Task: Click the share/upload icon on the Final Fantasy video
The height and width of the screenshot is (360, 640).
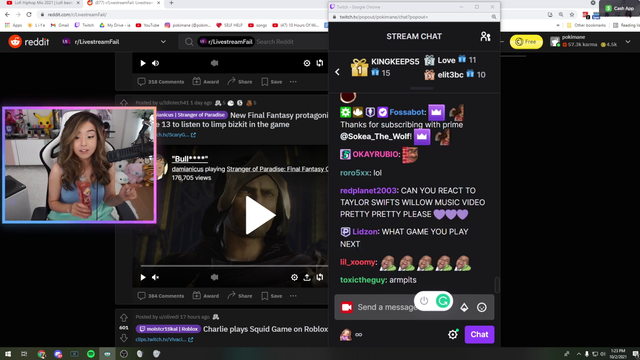Action: coord(307,277)
